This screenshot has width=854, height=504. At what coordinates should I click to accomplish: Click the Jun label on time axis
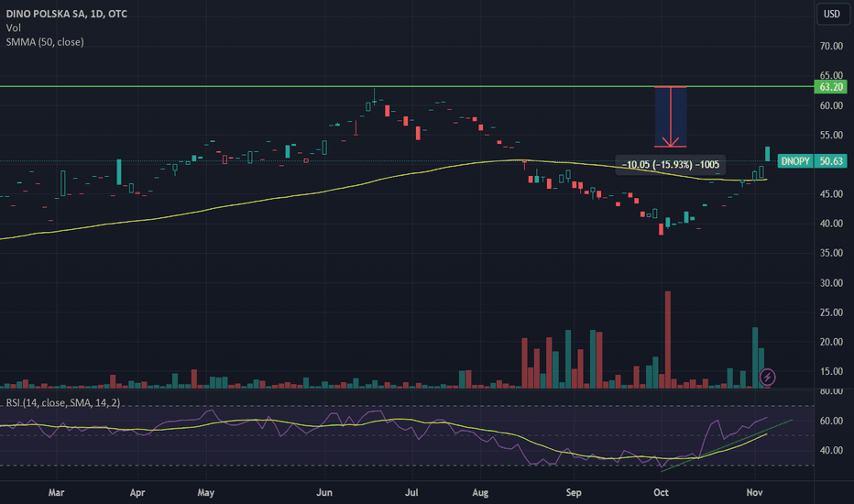[324, 493]
